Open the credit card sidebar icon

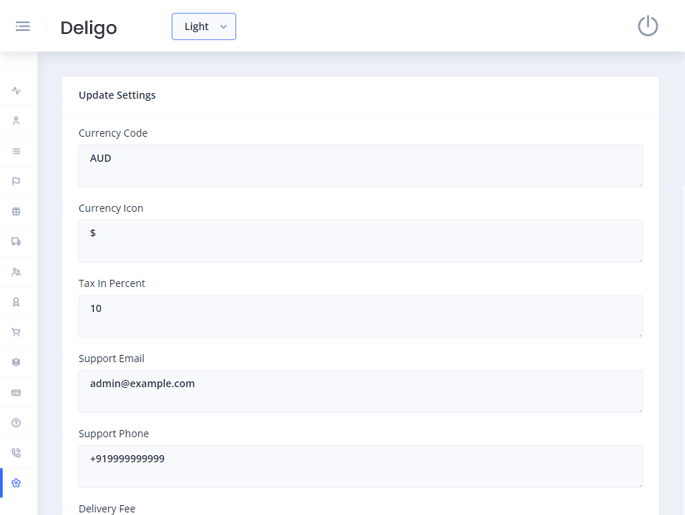[x=16, y=392]
